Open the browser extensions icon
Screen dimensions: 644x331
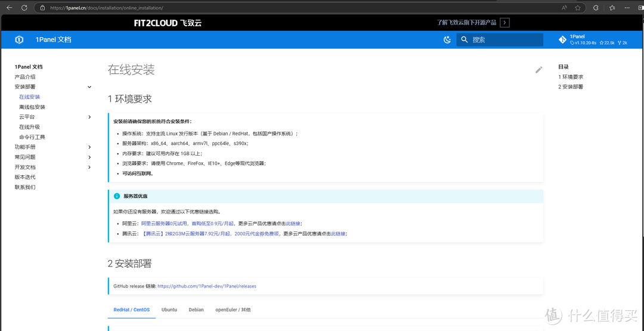(595, 8)
